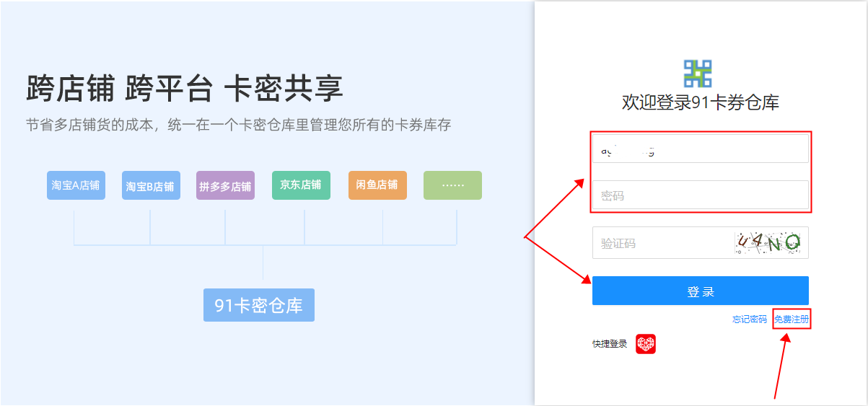The image size is (868, 406).
Task: Click the 欢迎登录91卡券仓库 title
Action: (701, 102)
